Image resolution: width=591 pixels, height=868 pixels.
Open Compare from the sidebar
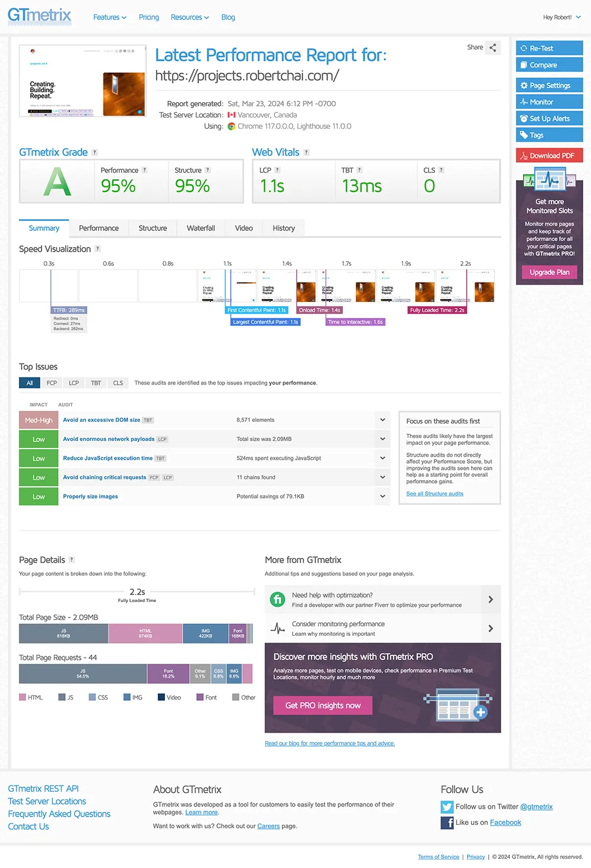tap(524, 65)
